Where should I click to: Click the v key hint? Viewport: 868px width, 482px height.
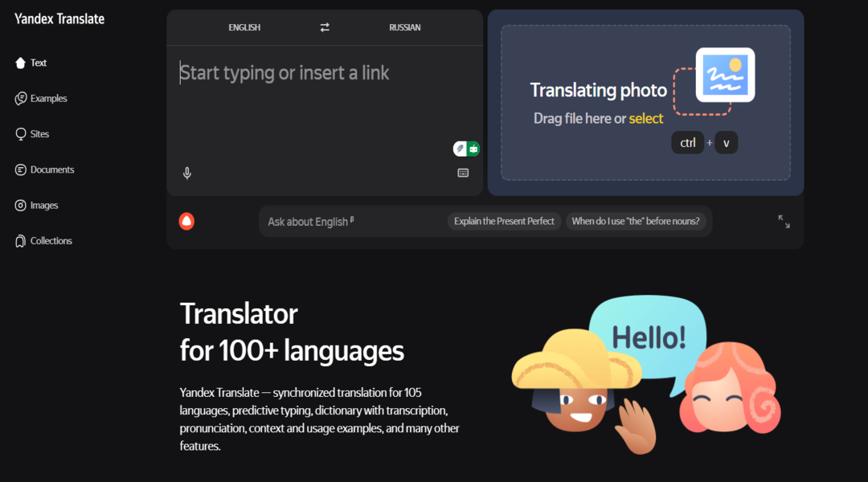tap(727, 143)
